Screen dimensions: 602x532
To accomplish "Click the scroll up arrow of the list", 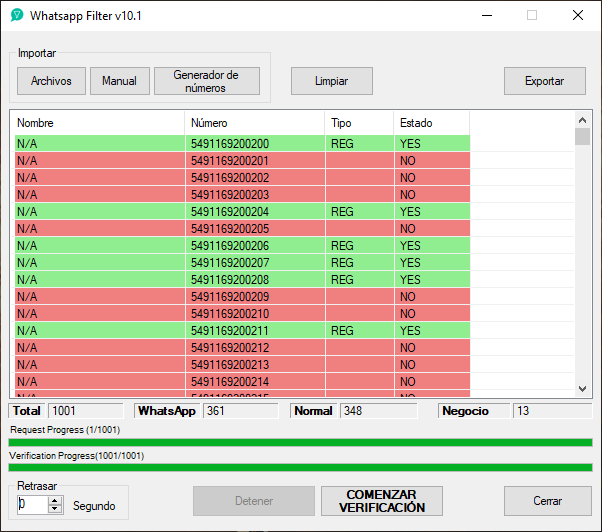I will pyautogui.click(x=582, y=121).
